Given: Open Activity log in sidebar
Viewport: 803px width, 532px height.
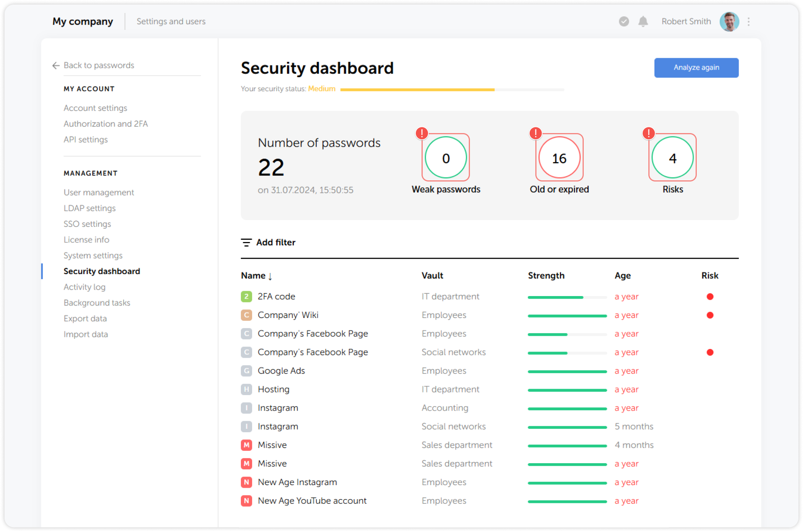Looking at the screenshot, I should click(84, 287).
